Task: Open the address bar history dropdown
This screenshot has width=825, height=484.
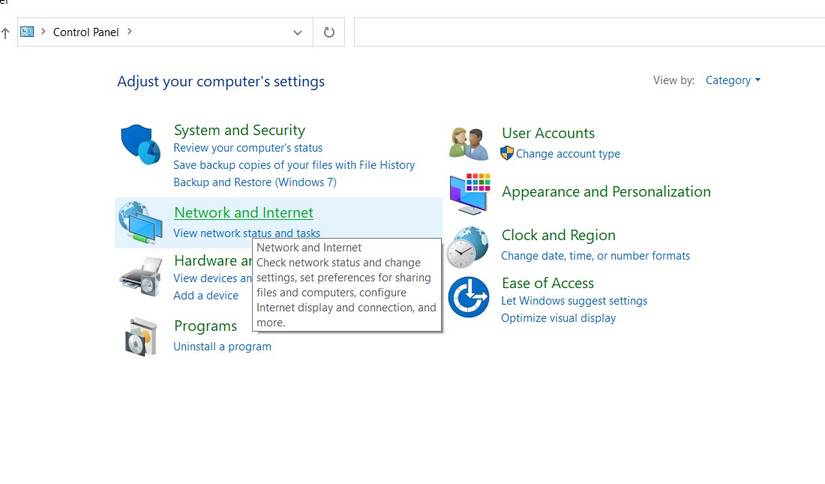Action: tap(297, 33)
